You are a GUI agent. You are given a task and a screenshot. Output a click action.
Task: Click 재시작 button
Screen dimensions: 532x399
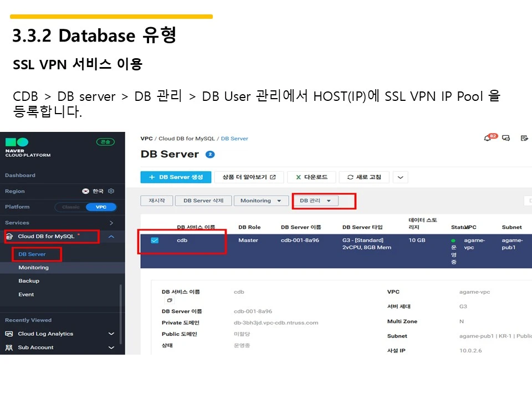point(157,201)
